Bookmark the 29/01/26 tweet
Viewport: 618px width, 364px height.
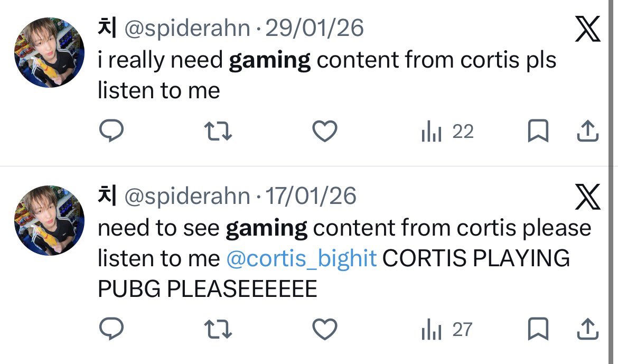pyautogui.click(x=538, y=130)
